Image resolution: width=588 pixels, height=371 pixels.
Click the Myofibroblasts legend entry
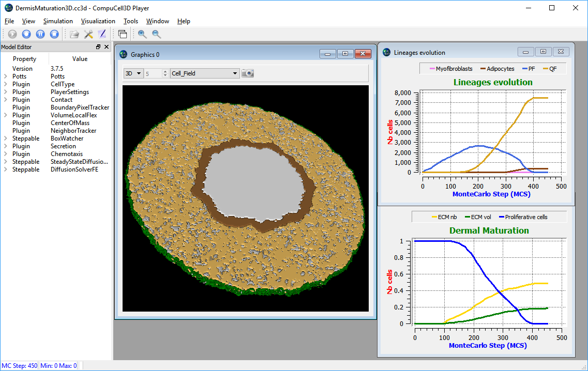[x=450, y=69]
